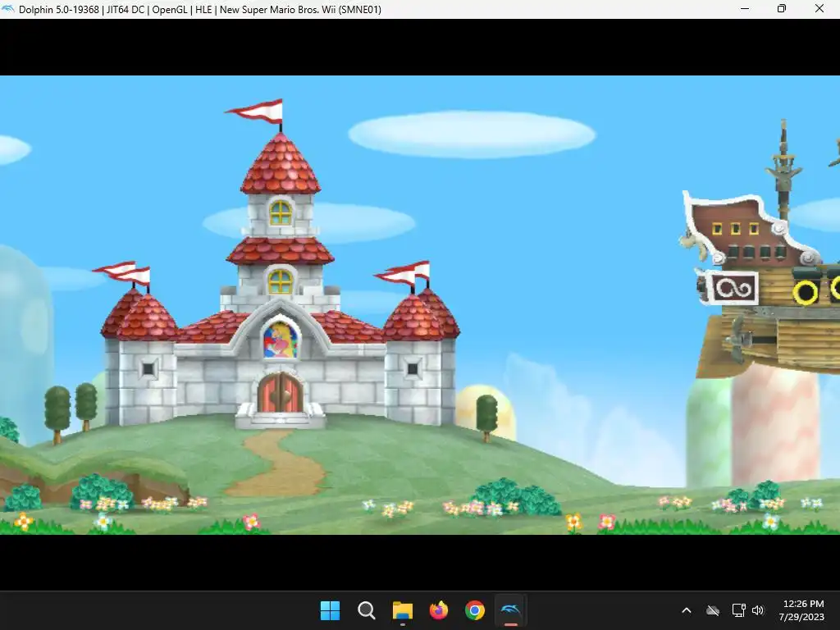Select the Dolphin emulator taskbar icon
Screen dimensions: 840x630
coord(510,610)
